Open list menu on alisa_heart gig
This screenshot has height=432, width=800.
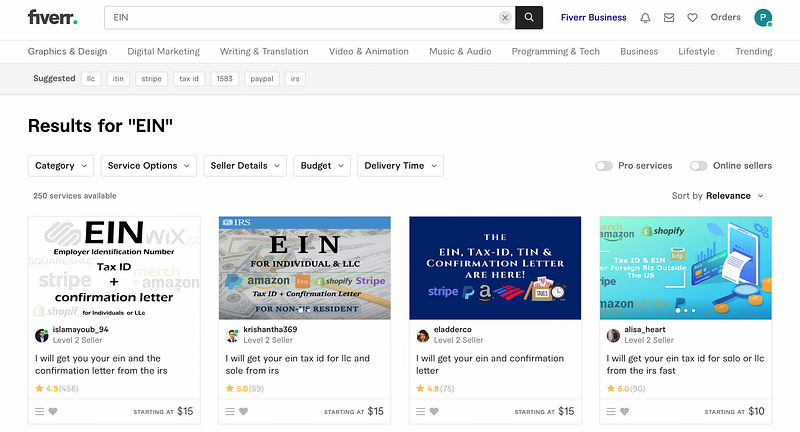(611, 411)
